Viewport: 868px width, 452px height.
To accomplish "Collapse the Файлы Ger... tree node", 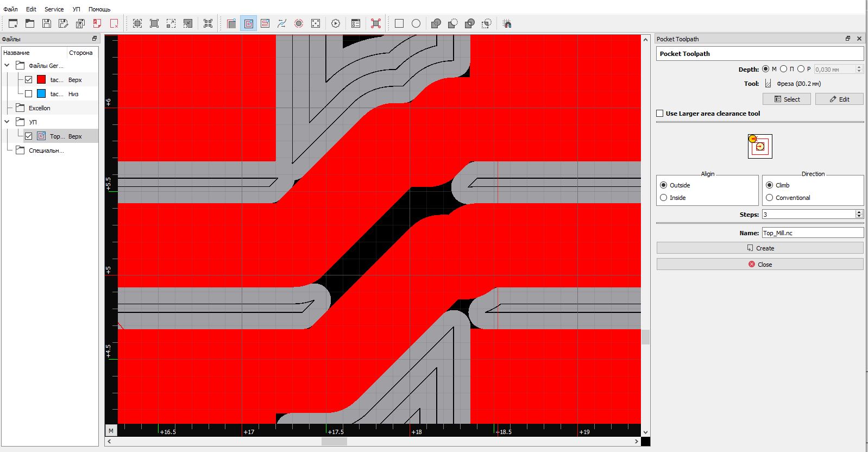I will [x=7, y=66].
